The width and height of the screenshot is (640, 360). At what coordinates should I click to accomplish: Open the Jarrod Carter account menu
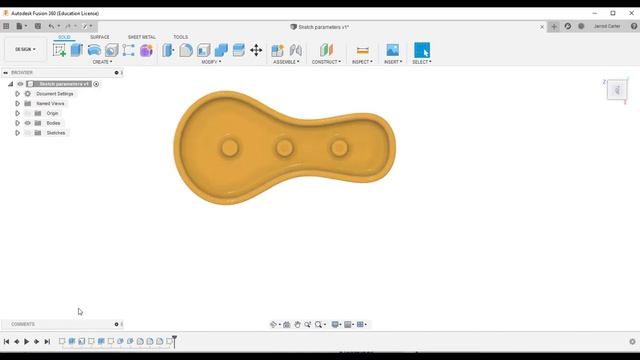pyautogui.click(x=607, y=26)
